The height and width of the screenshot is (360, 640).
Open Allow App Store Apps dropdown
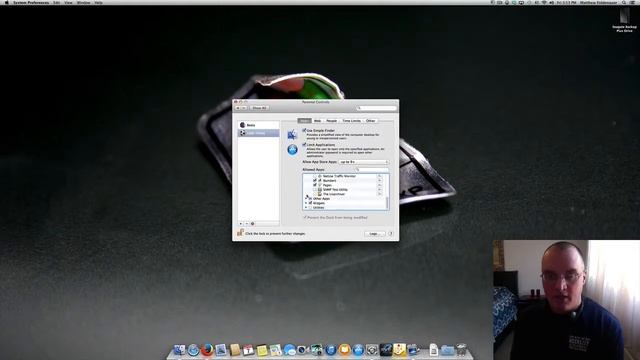(x=363, y=162)
